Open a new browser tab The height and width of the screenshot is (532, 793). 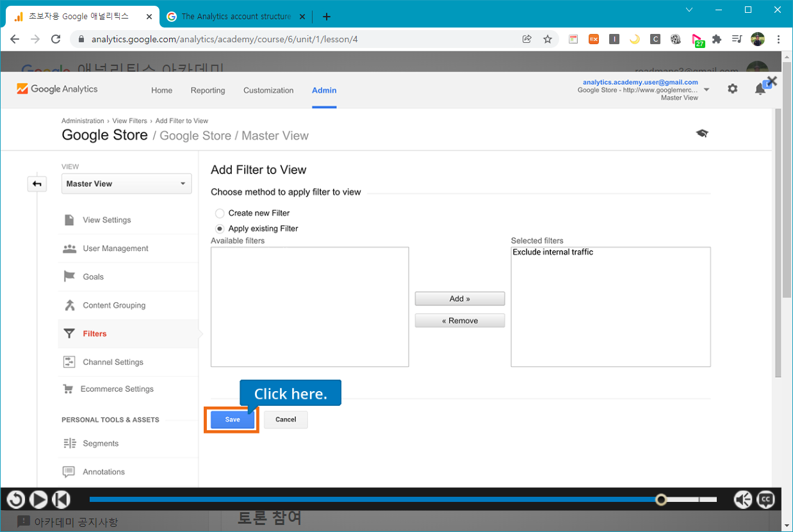coord(327,17)
